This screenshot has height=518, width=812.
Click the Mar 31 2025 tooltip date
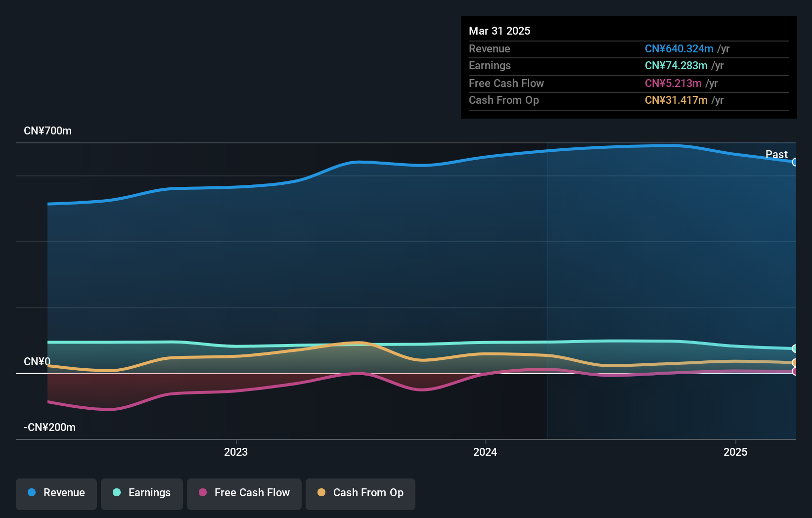pyautogui.click(x=499, y=31)
